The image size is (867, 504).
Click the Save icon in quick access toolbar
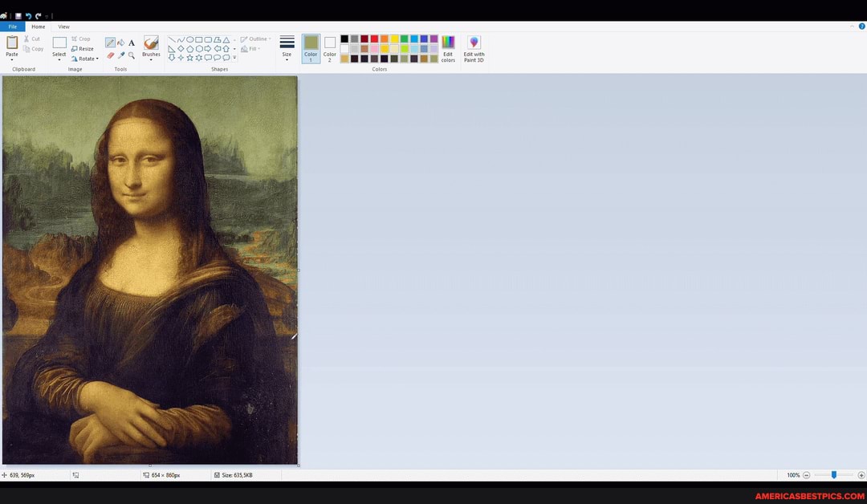pos(18,16)
